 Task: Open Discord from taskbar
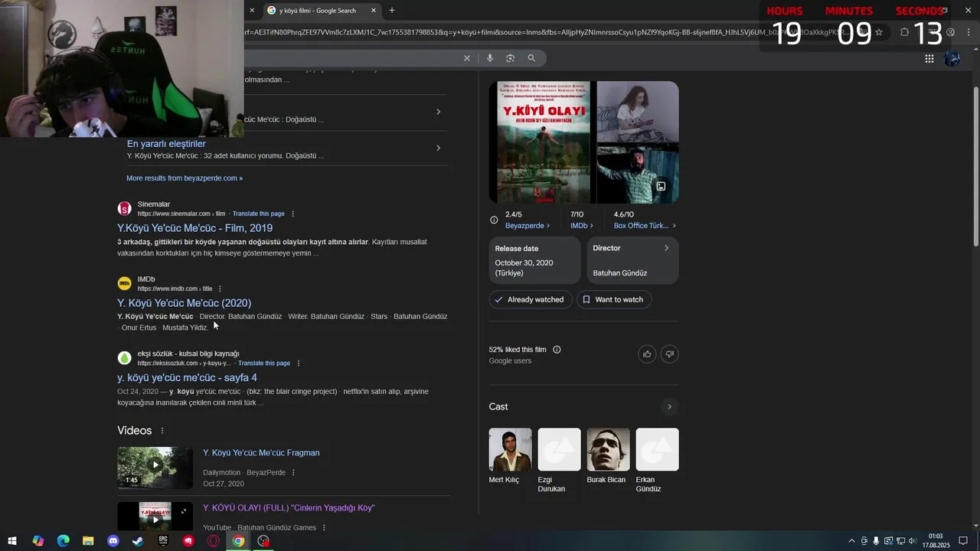coord(113,541)
